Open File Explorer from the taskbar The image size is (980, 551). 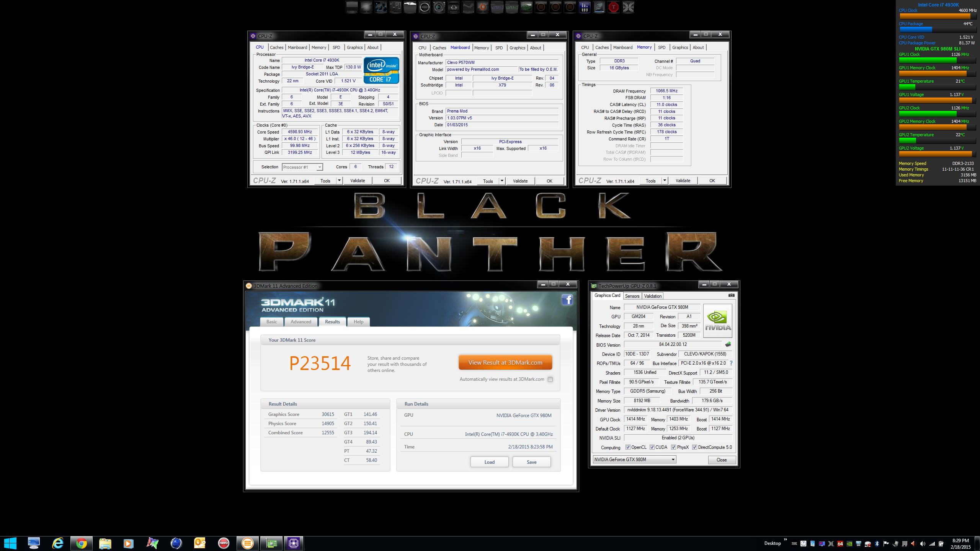click(105, 543)
